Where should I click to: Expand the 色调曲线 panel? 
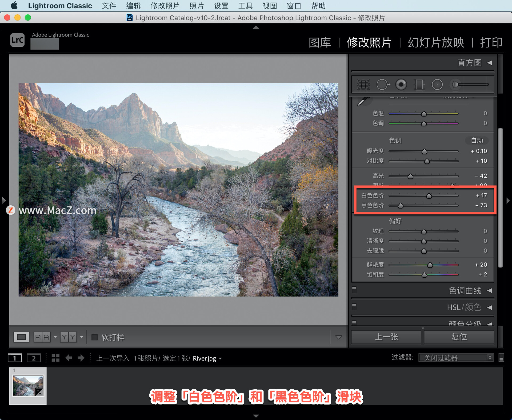tap(490, 291)
